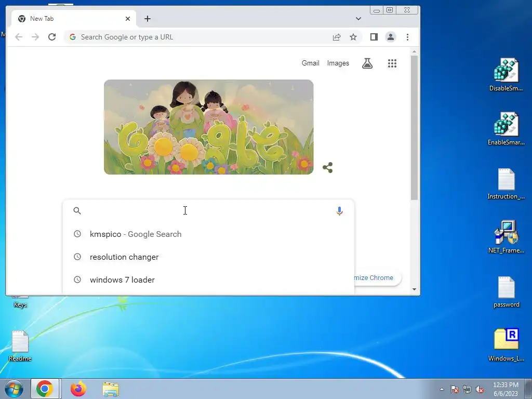Select the New Tab tab
The width and height of the screenshot is (532, 399).
[x=74, y=19]
